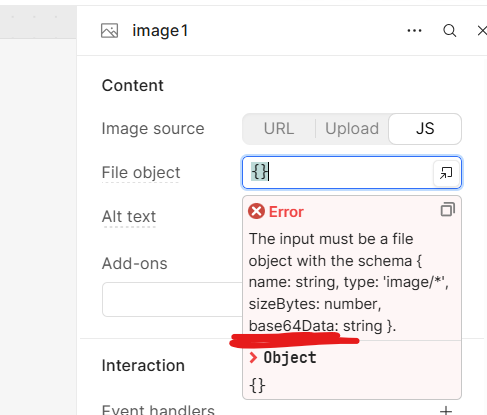Viewport: 487px width, 415px height.
Task: Add an event handler with plus icon
Action: (x=446, y=410)
